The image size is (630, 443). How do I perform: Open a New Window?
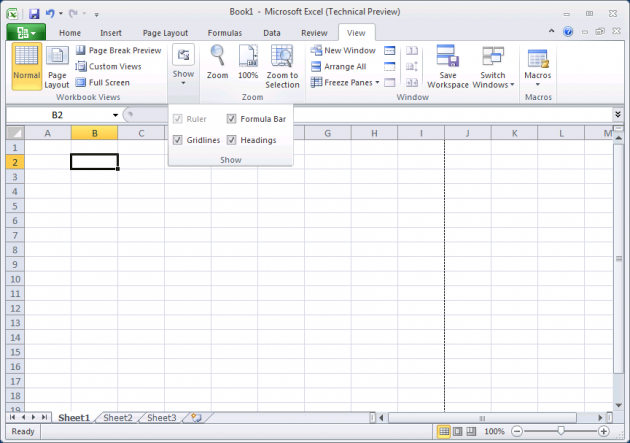click(x=343, y=50)
